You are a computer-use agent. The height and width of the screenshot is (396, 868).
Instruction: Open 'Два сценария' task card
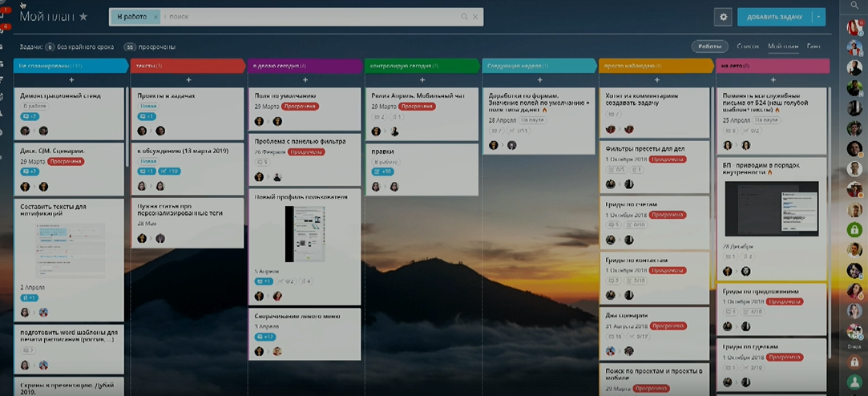pyautogui.click(x=627, y=316)
